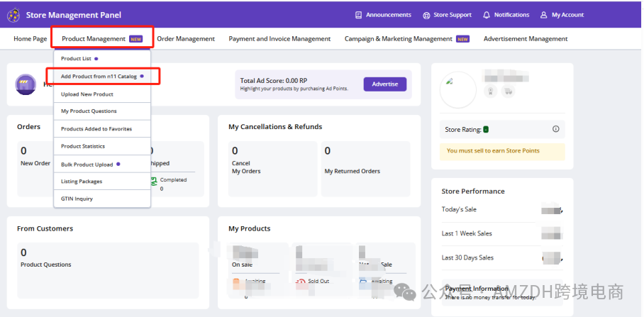Click the Total Ad Score text
Image resolution: width=644 pixels, height=317 pixels.
pyautogui.click(x=274, y=81)
